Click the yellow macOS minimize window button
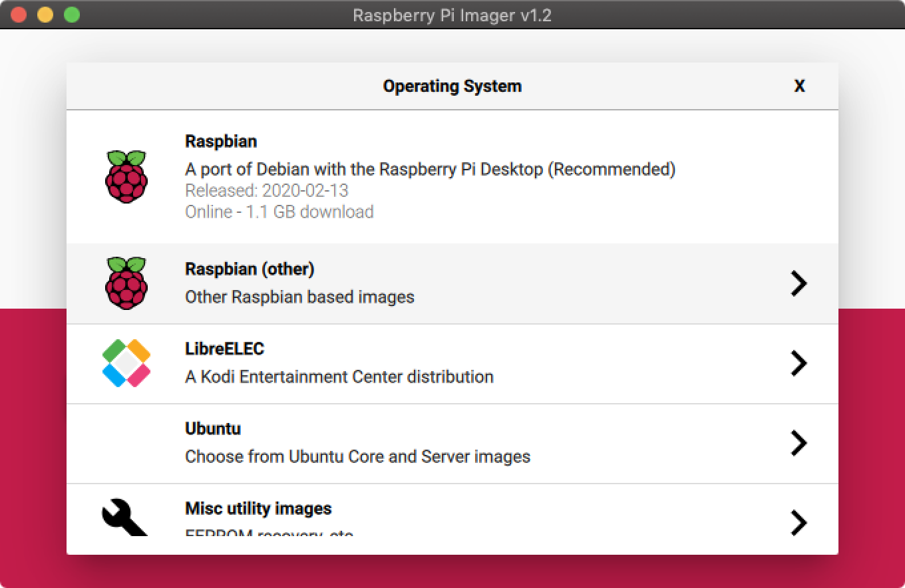 coord(45,15)
